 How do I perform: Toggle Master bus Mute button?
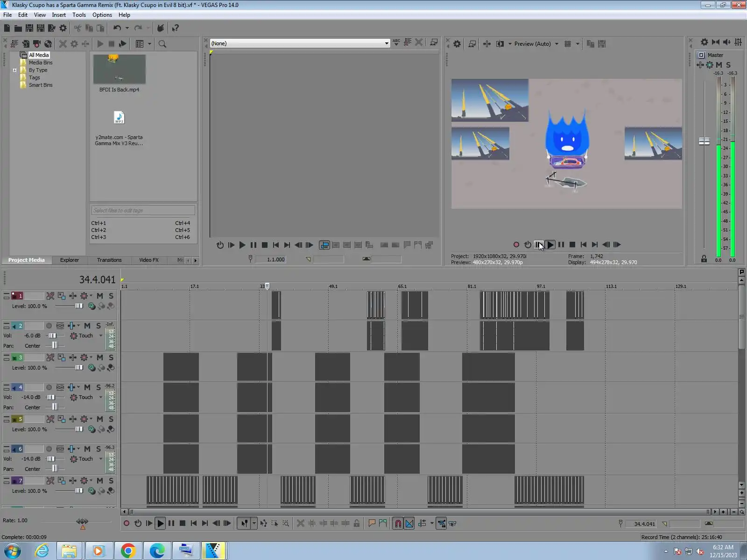[x=719, y=65]
